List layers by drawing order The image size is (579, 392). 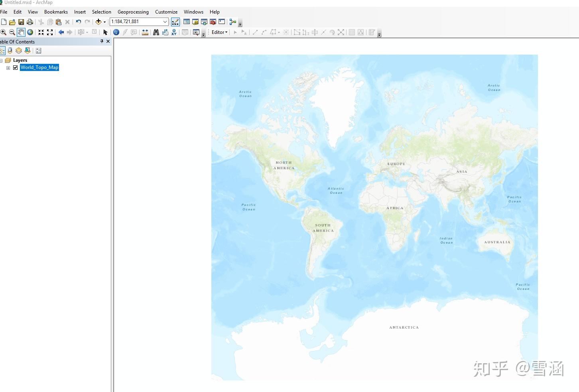(x=2, y=51)
